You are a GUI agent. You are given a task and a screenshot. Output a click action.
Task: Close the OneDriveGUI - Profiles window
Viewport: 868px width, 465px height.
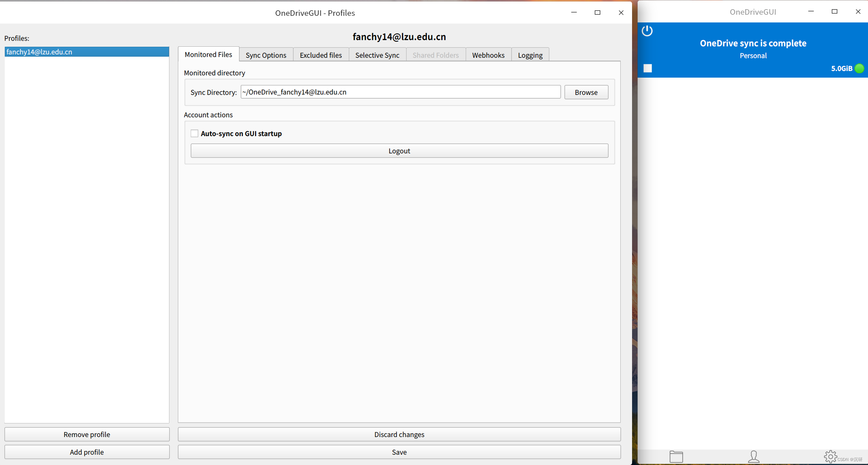621,13
